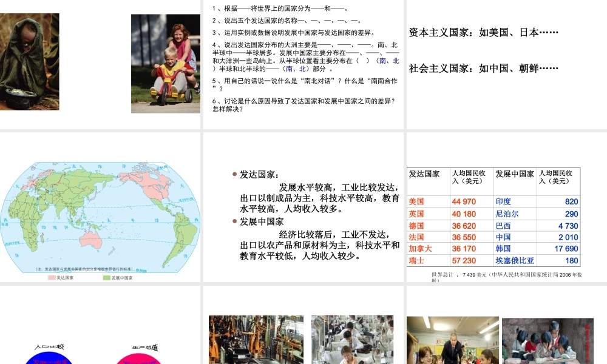Image resolution: width=607 pixels, height=364 pixels.
Task: Click the map footnote beginning with 注：发达国家与发展中国家
Action: pos(84,269)
